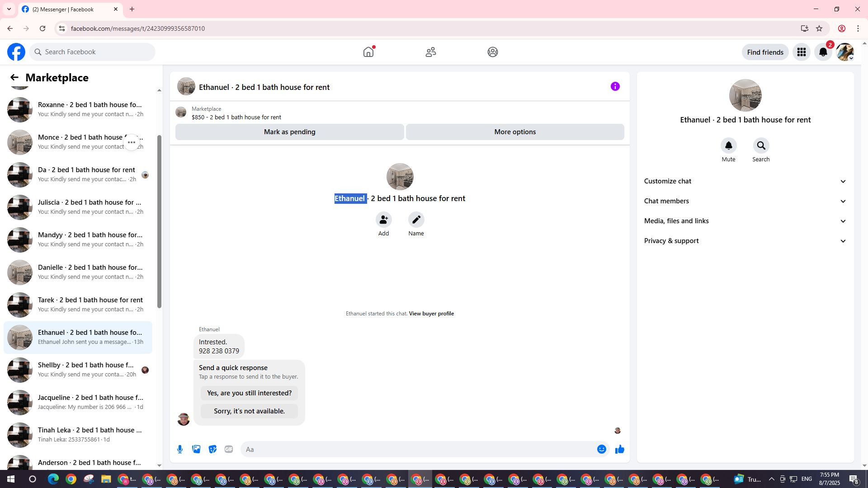The width and height of the screenshot is (868, 488).
Task: Send a thumbs-up like
Action: pos(619,449)
